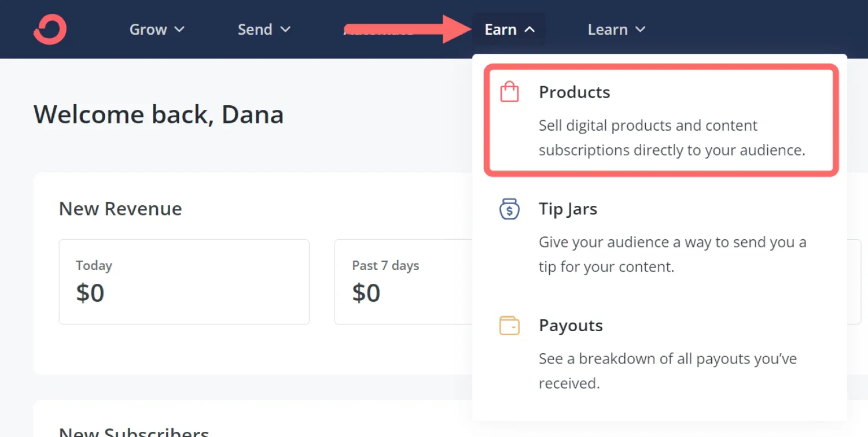
Task: Click the Payouts wallet icon
Action: (x=509, y=325)
